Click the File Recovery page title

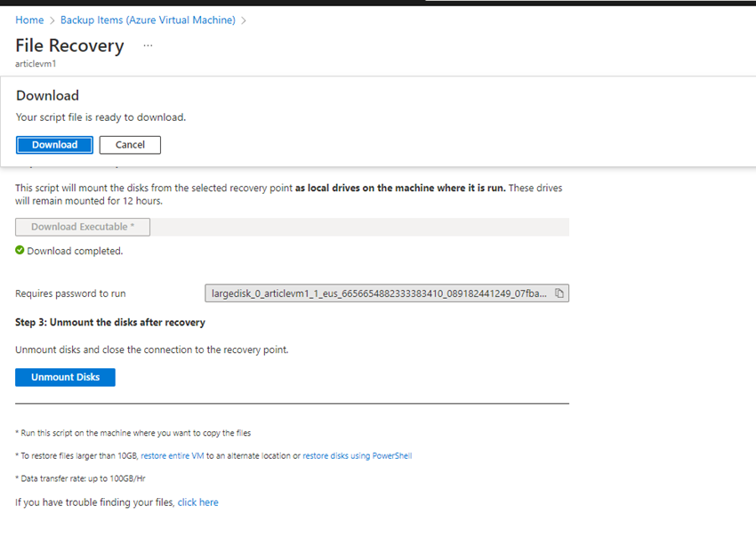(69, 45)
